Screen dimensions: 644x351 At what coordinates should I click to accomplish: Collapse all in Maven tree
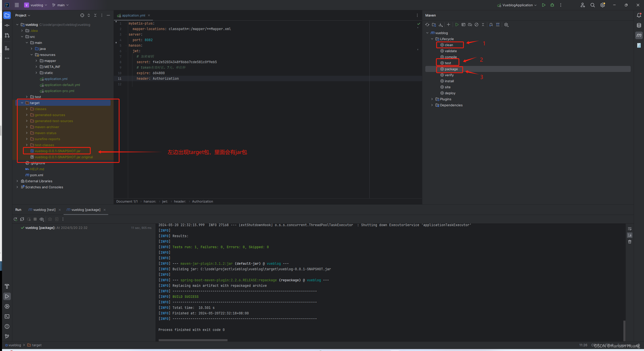(x=483, y=25)
